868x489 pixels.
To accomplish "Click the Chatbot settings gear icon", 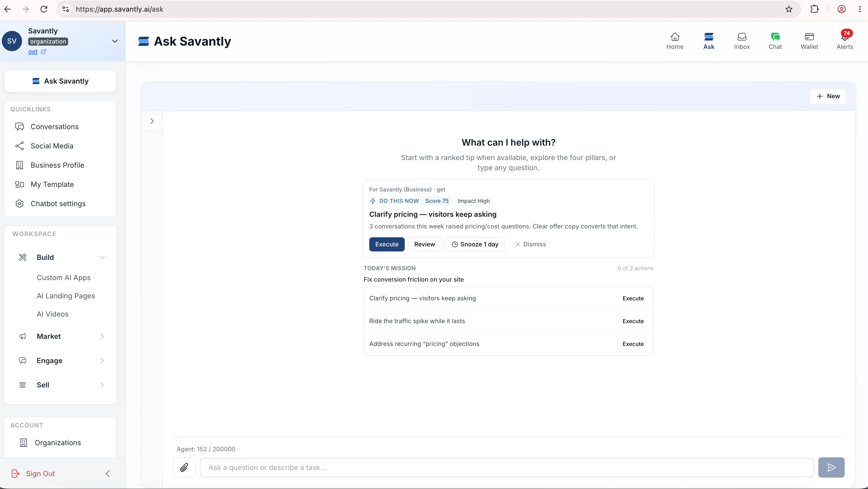I will coord(20,204).
